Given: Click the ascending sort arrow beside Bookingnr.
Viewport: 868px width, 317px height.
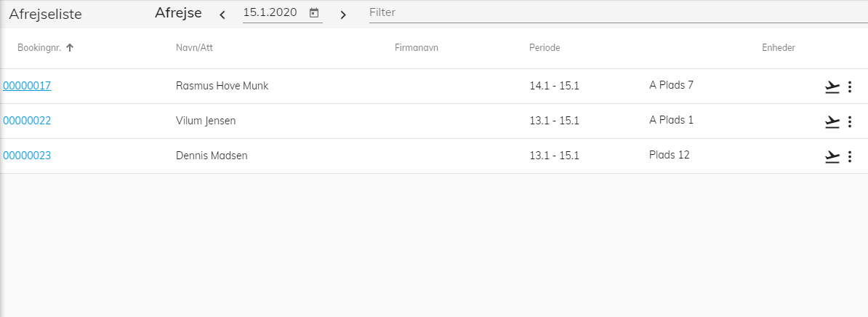Looking at the screenshot, I should click(x=70, y=47).
